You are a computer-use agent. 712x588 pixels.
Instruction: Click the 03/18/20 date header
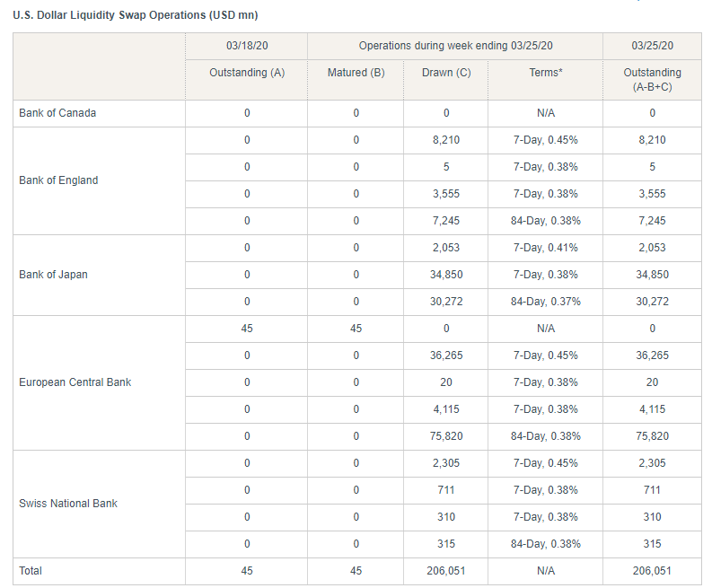click(x=246, y=46)
